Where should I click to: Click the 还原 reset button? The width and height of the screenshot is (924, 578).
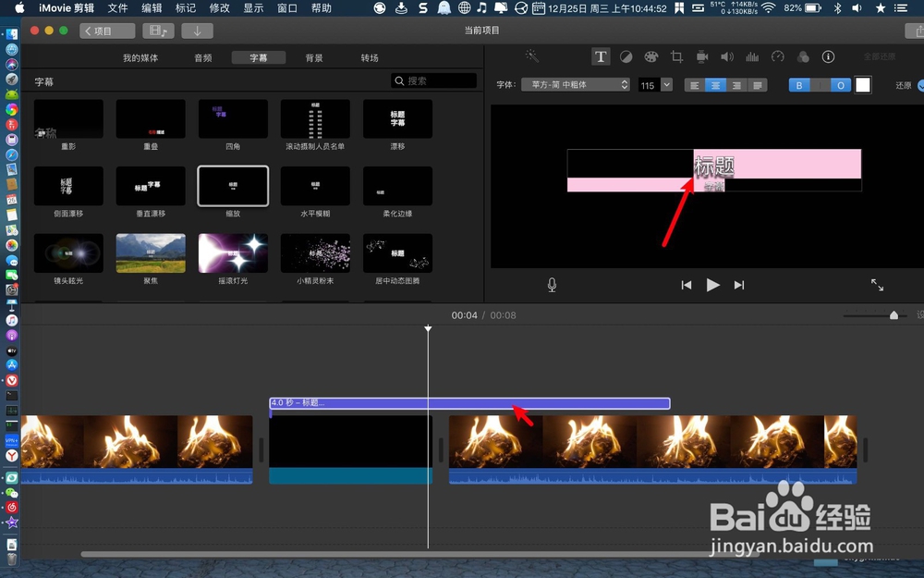pos(904,85)
